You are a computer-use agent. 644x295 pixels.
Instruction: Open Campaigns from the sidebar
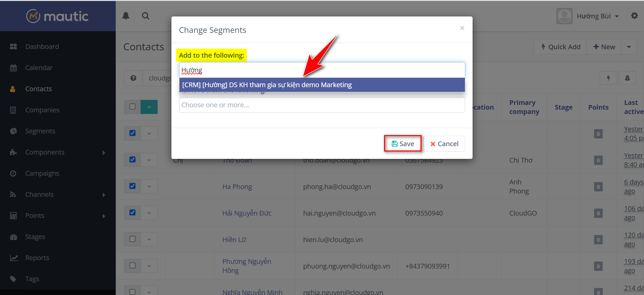pos(42,173)
